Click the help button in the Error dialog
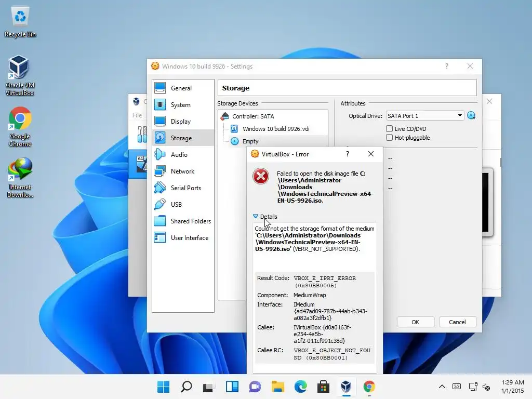This screenshot has height=399, width=532. (348, 154)
